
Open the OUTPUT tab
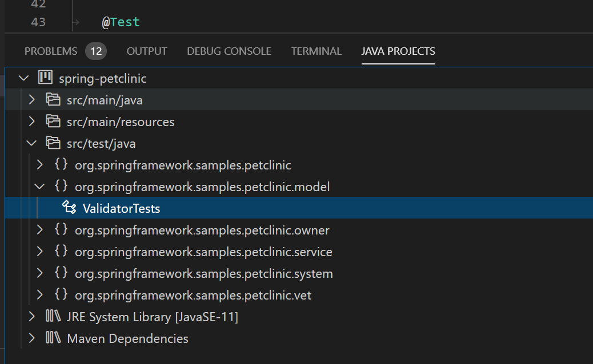147,51
